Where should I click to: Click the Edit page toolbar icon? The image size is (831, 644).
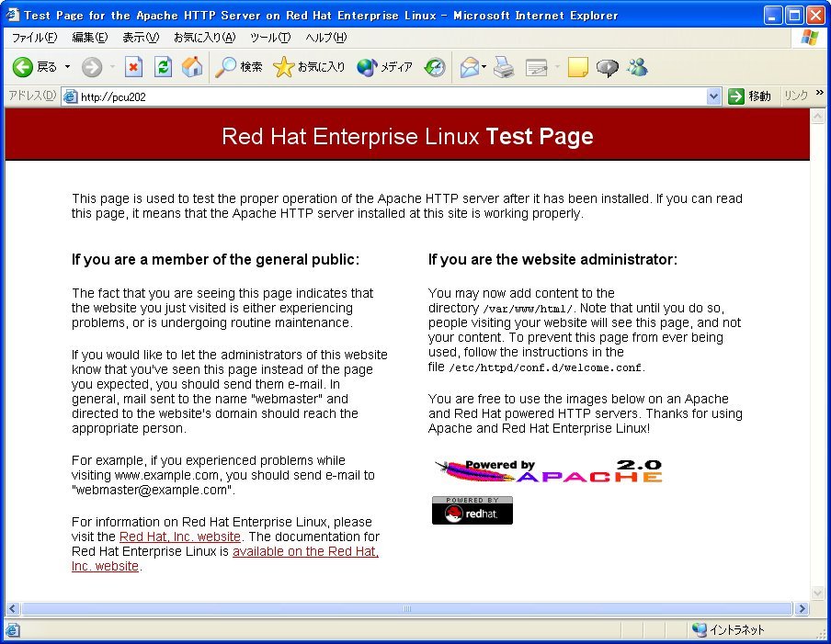pos(536,67)
